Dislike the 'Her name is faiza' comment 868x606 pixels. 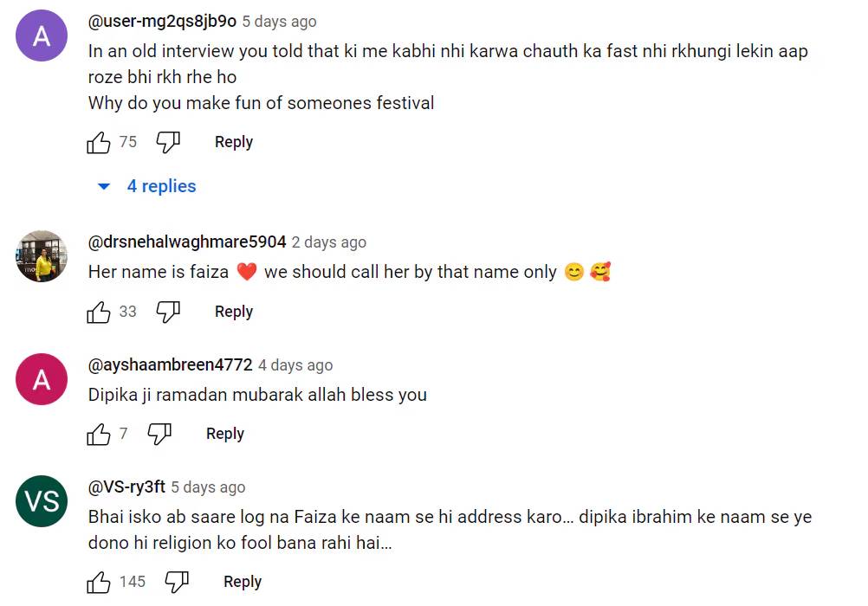tap(167, 312)
